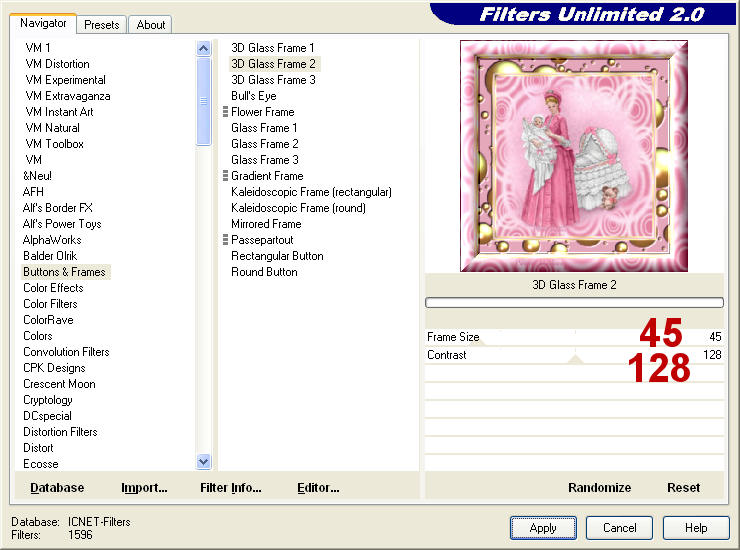The width and height of the screenshot is (740, 550).
Task: Choose Kaleidoscopic Frame (round) filter
Action: pos(298,208)
